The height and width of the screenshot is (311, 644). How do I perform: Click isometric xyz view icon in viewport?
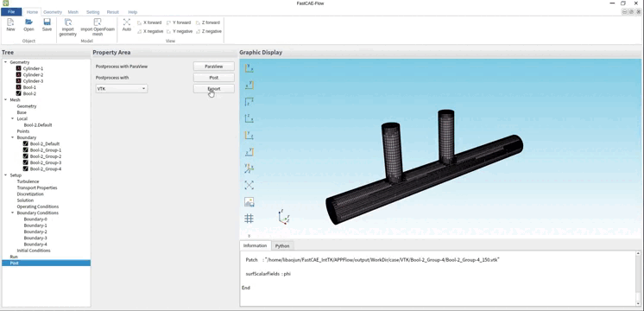pyautogui.click(x=249, y=168)
